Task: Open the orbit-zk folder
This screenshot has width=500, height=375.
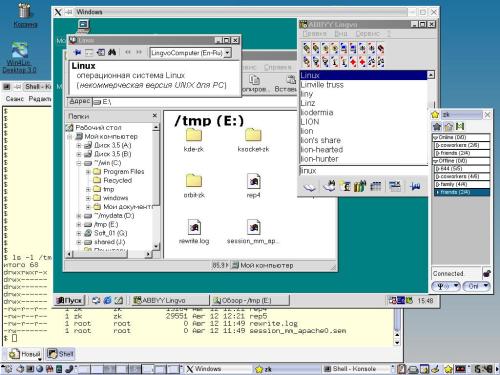Action: 194,186
